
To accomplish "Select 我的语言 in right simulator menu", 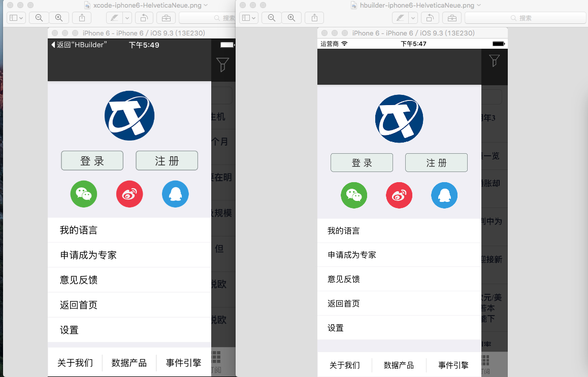I will pyautogui.click(x=400, y=231).
